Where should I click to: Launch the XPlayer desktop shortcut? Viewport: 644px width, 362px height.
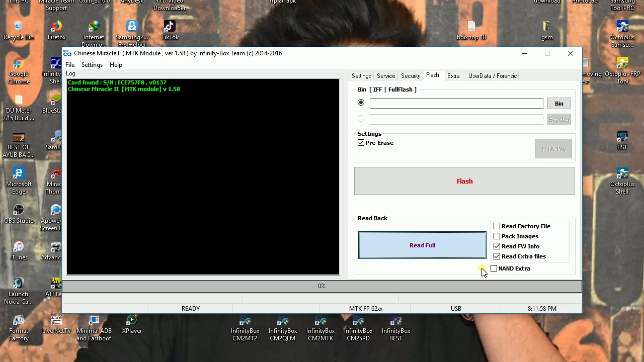point(132,324)
